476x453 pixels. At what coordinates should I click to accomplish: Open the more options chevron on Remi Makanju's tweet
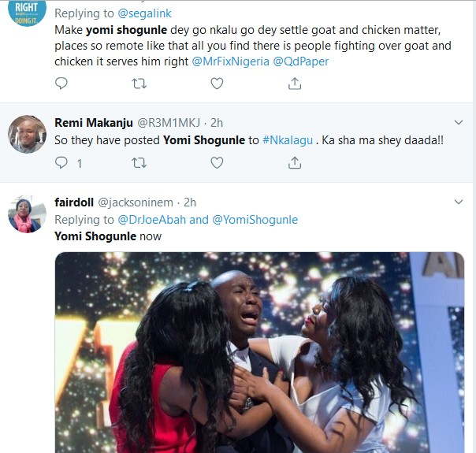tap(459, 122)
